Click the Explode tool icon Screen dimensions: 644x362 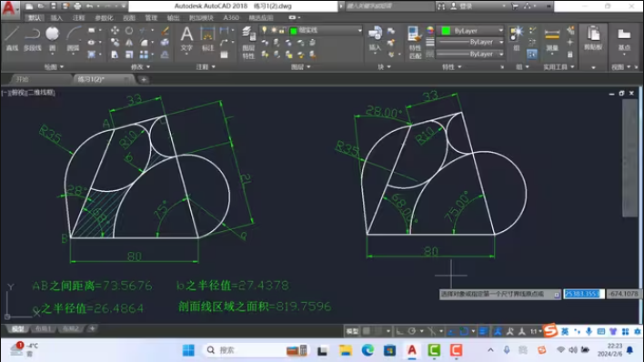(x=165, y=43)
